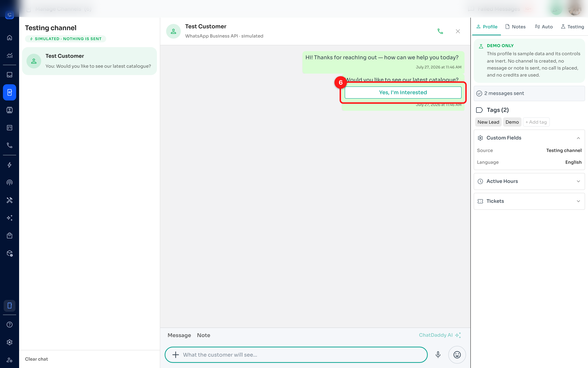
Task: Click the Demo tag
Action: [x=512, y=122]
